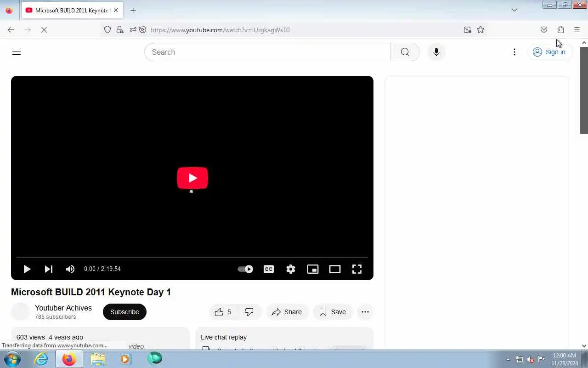Switch to theater mode

[x=335, y=269]
